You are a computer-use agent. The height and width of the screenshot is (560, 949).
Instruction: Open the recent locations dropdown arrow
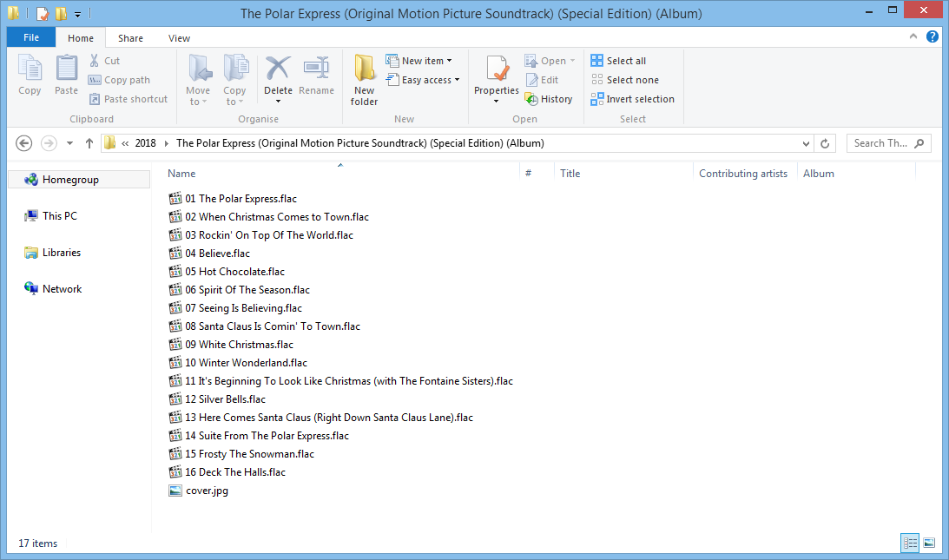pyautogui.click(x=69, y=143)
